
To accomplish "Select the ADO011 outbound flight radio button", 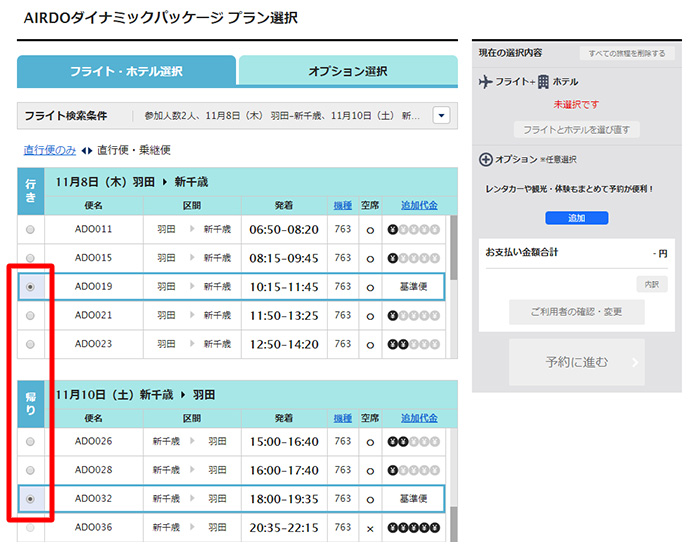I will coord(30,229).
